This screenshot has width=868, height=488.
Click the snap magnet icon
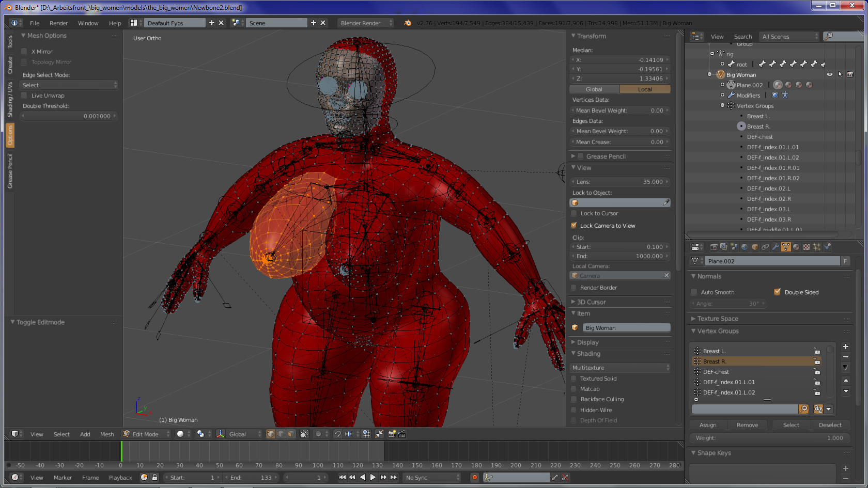click(x=338, y=434)
